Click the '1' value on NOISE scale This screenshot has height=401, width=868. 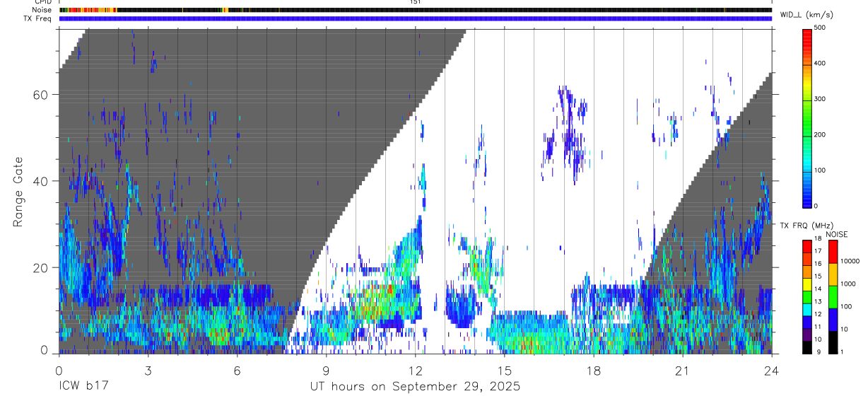842,351
